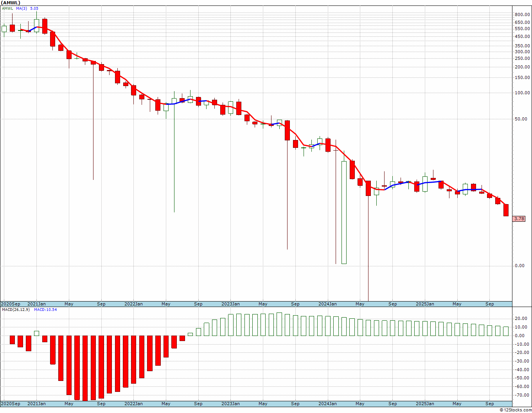The height and width of the screenshot is (413, 532).
Task: Click the 200.00 price axis label
Action: (523, 67)
